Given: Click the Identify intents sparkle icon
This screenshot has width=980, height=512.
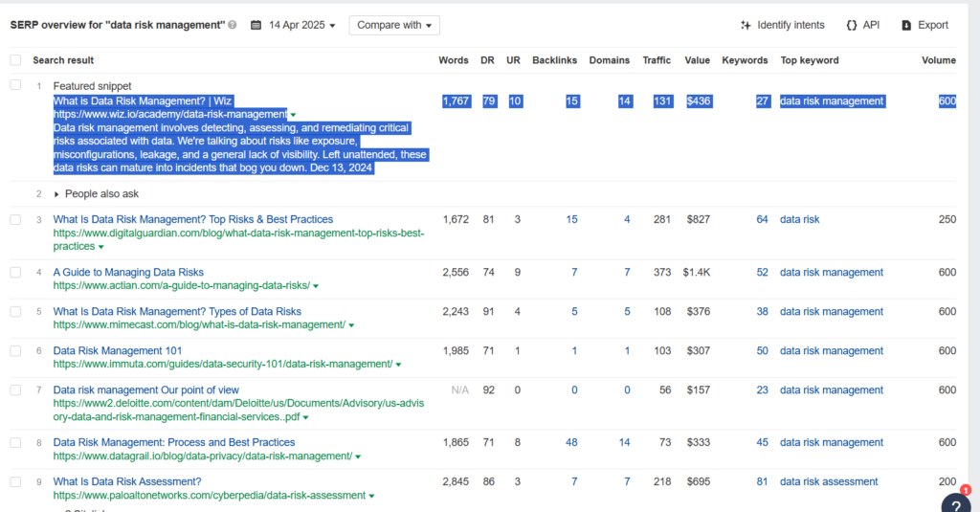Looking at the screenshot, I should [x=746, y=25].
